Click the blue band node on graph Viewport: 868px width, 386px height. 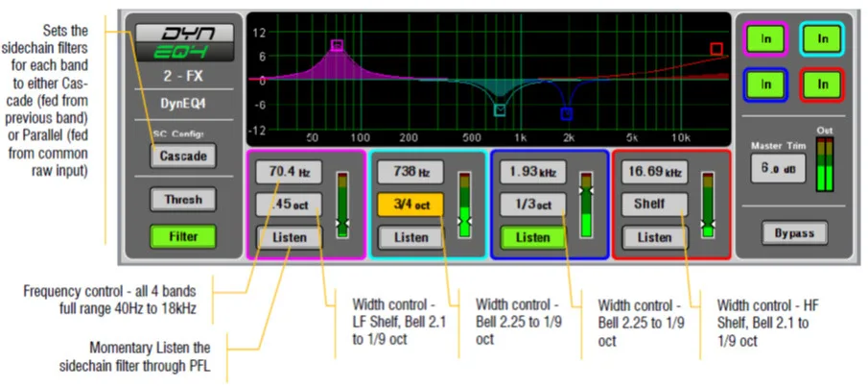[566, 114]
